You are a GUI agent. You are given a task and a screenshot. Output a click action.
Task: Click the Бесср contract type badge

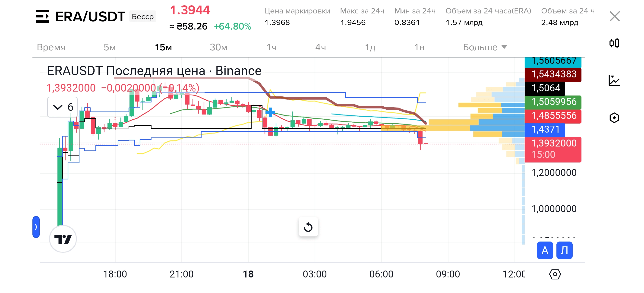click(143, 16)
